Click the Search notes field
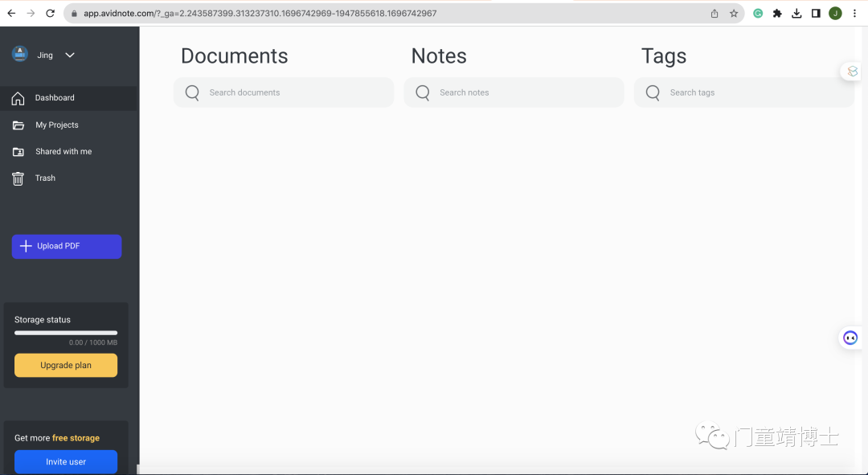The image size is (868, 475). coord(514,92)
